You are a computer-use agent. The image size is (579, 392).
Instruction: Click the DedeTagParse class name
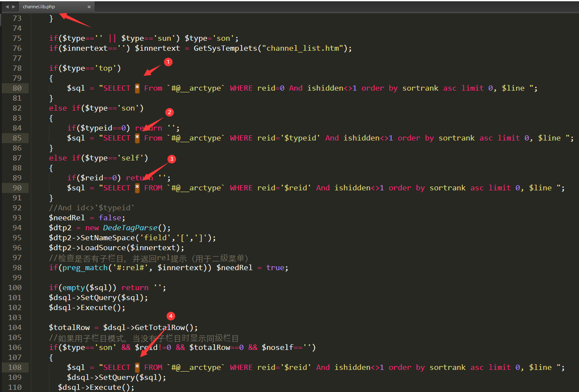[130, 228]
